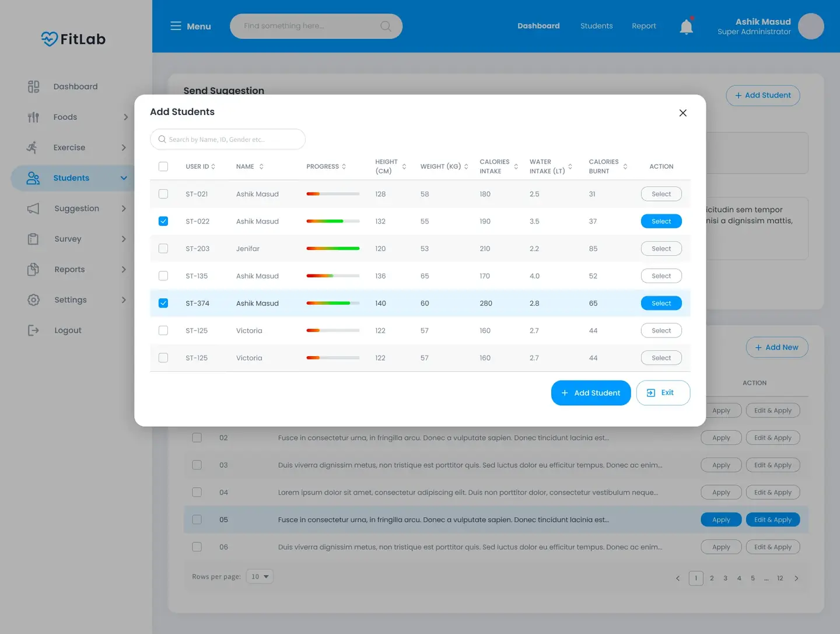Click the Exercise running figure icon
Screen dimensions: 840x634
[32, 148]
